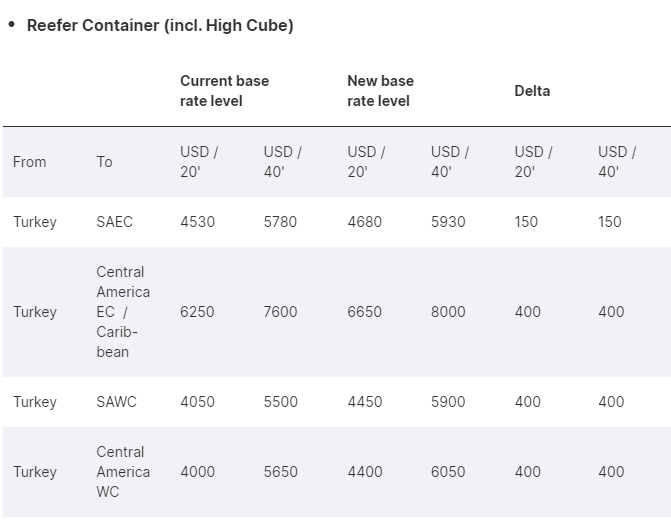Select the SAEC destination cell

[x=115, y=222]
